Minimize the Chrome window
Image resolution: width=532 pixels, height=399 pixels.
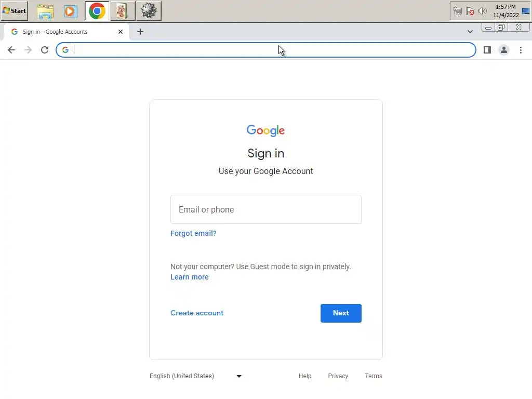[x=488, y=28]
